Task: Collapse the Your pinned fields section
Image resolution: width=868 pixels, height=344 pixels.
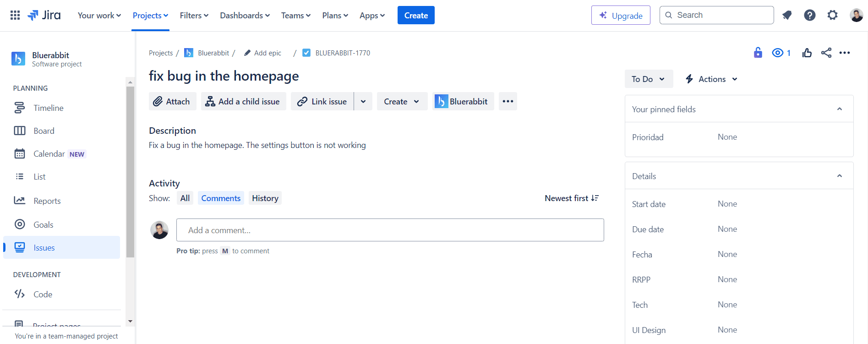Action: coord(840,109)
